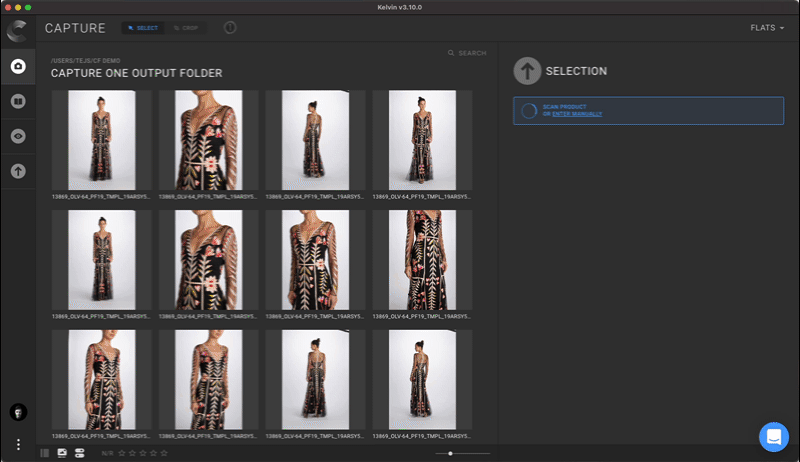Open the Capture camera sidebar section

click(18, 66)
